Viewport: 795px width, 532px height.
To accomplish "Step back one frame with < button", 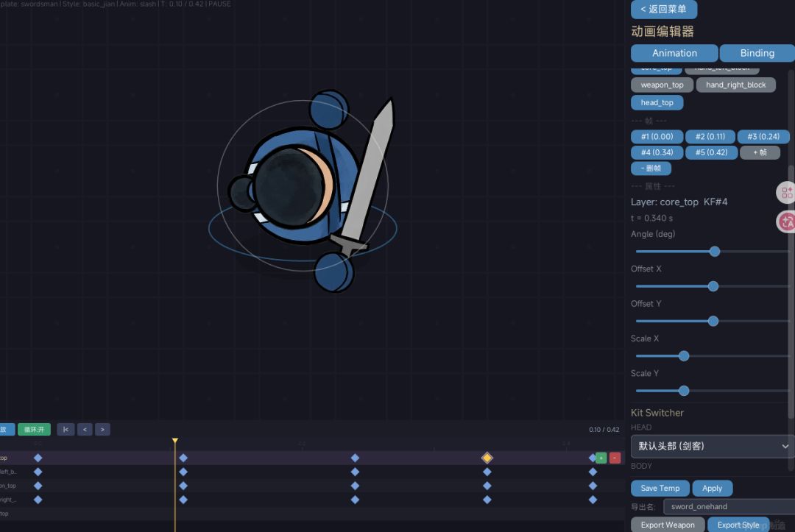I will 85,430.
